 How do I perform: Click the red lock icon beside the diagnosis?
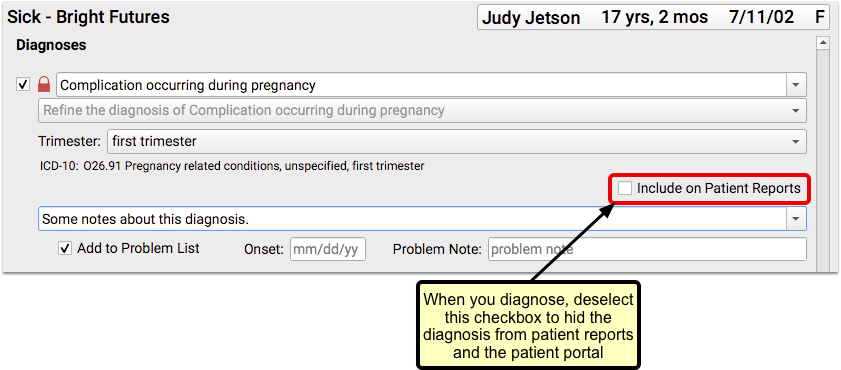44,85
